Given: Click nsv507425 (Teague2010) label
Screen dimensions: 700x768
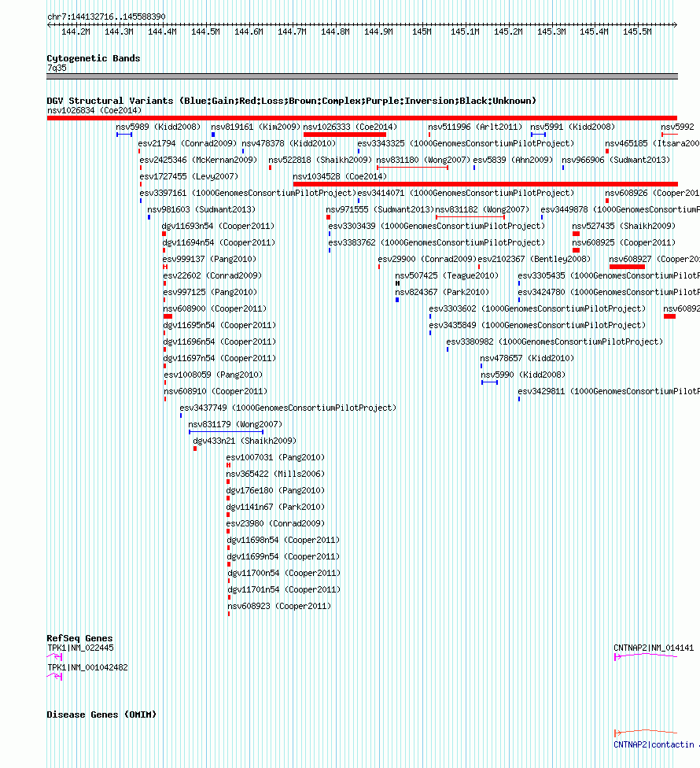Looking at the screenshot, I should point(447,275).
